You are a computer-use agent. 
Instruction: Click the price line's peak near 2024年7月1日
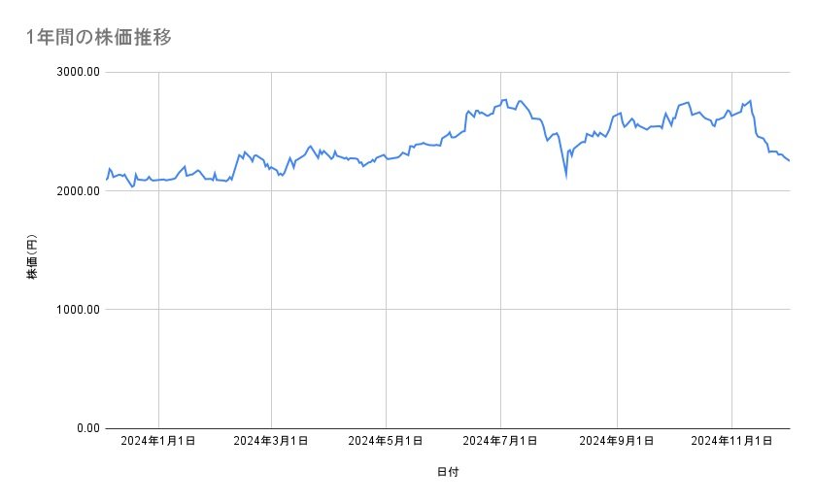pos(505,100)
